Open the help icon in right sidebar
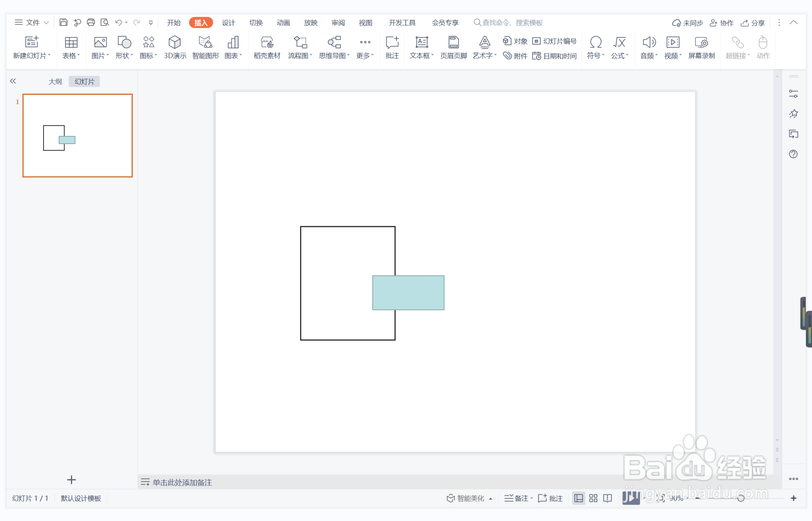Image resolution: width=812 pixels, height=521 pixels. (793, 154)
